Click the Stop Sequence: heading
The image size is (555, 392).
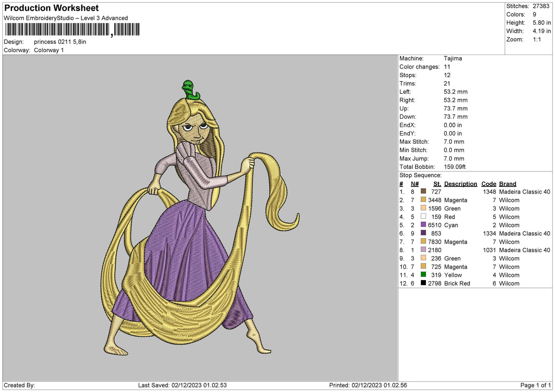(420, 175)
